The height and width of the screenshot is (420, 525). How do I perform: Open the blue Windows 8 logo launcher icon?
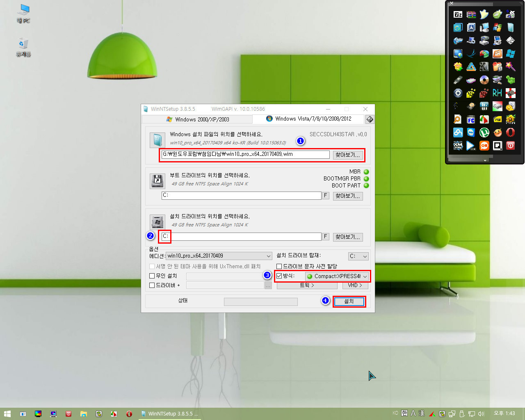coord(511,54)
